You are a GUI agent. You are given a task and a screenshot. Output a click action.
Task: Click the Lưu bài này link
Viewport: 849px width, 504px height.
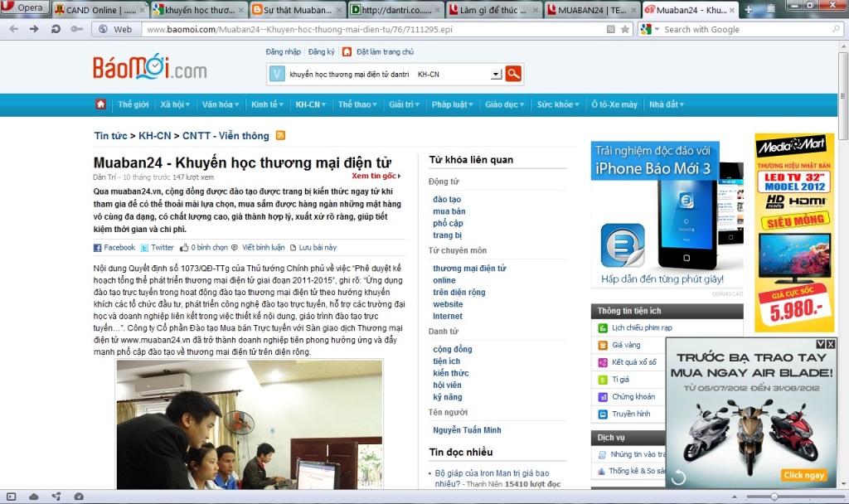(x=318, y=247)
